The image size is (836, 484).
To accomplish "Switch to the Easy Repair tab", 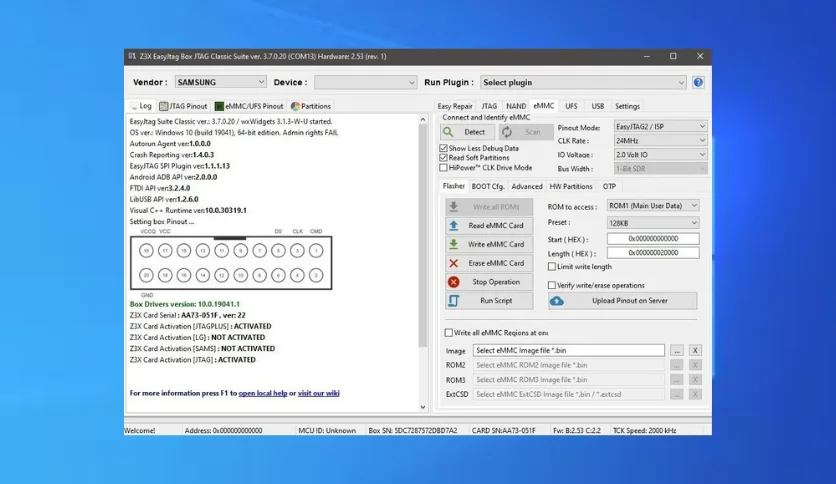I will pos(455,106).
